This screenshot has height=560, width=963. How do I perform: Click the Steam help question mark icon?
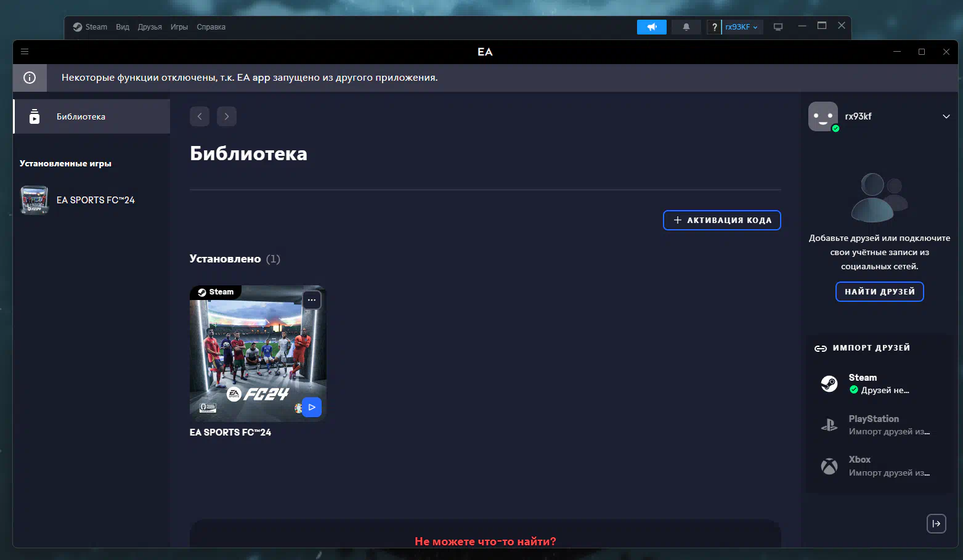coord(714,27)
